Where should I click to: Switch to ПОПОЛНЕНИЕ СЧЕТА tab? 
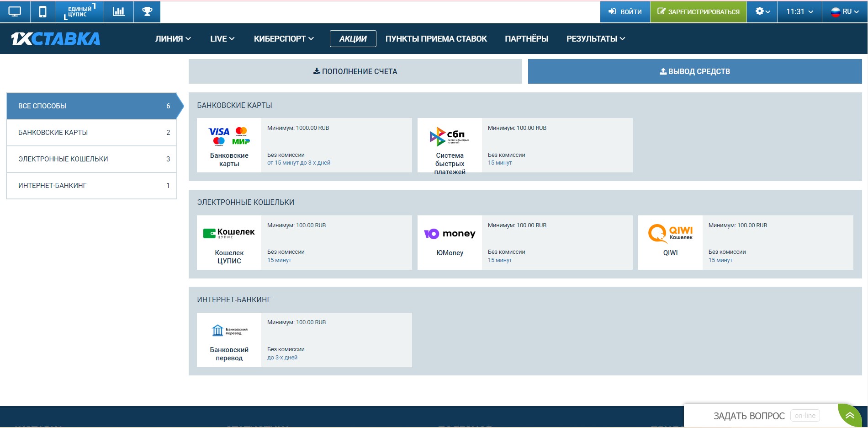click(x=355, y=71)
